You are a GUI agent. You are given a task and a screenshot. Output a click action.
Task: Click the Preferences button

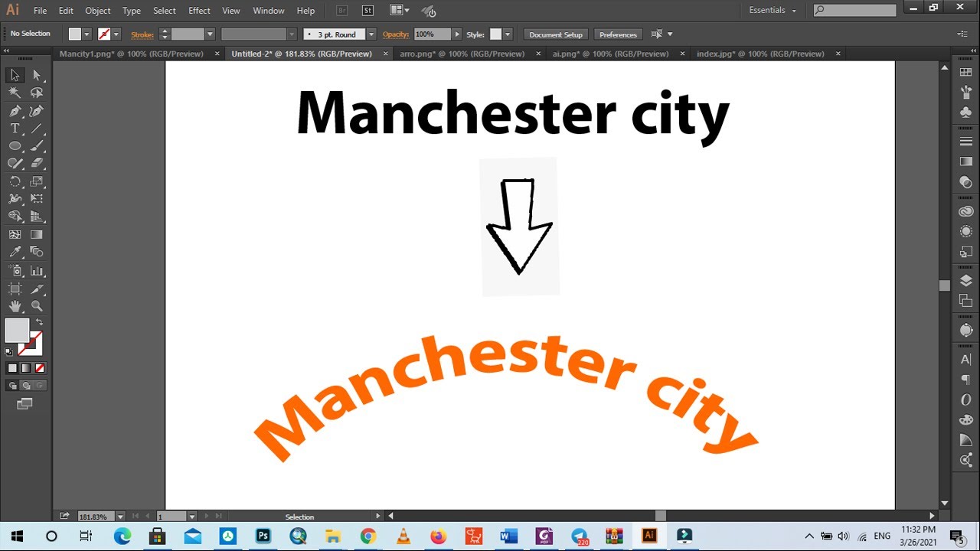(618, 34)
